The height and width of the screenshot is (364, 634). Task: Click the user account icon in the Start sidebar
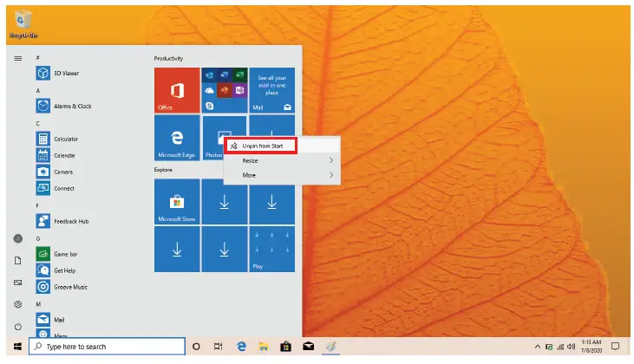tap(18, 238)
